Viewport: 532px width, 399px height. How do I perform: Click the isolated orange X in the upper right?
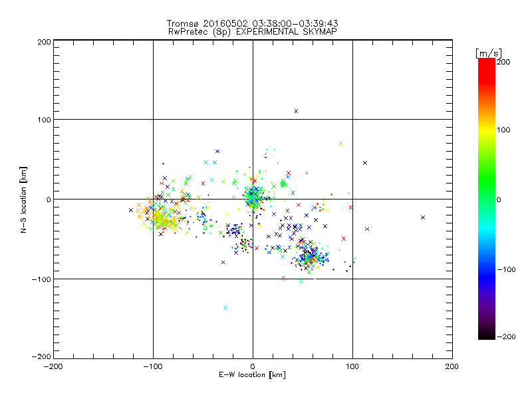coord(340,144)
